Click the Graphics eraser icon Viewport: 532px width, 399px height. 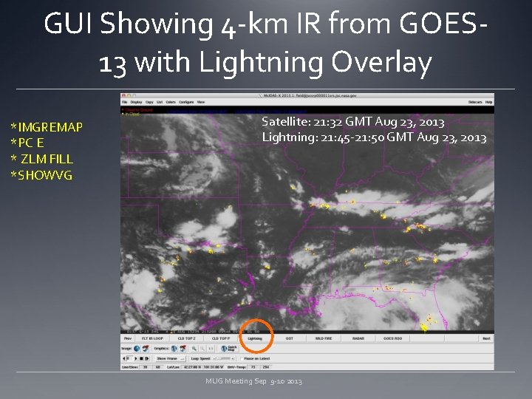(183, 349)
